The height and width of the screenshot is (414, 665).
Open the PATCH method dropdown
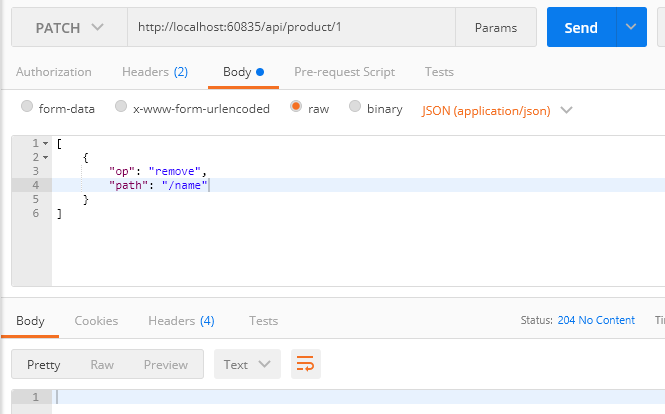point(69,28)
